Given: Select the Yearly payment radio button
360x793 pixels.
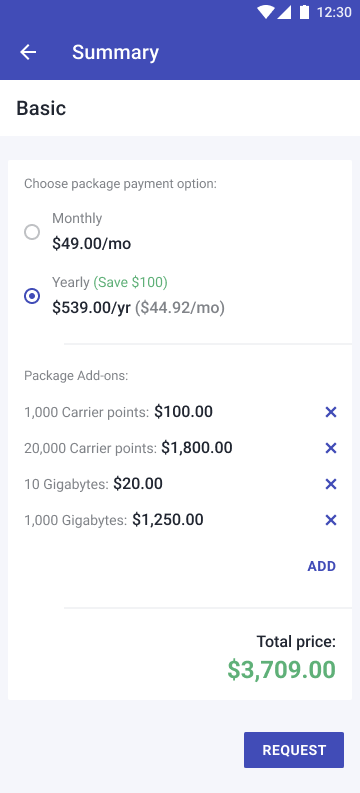Looking at the screenshot, I should (x=32, y=296).
